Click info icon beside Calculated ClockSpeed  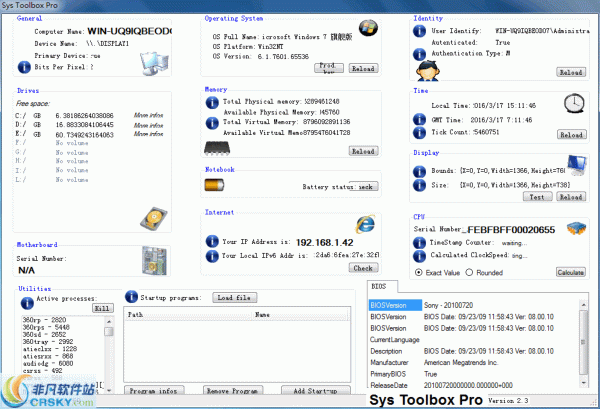[x=419, y=256]
